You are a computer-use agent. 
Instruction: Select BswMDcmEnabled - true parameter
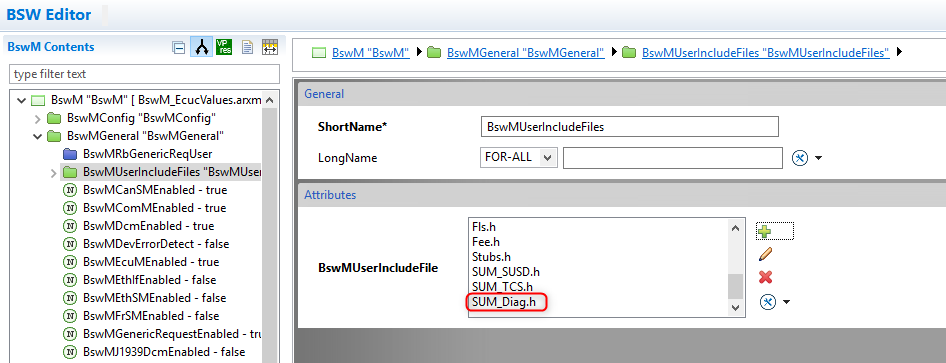[148, 226]
